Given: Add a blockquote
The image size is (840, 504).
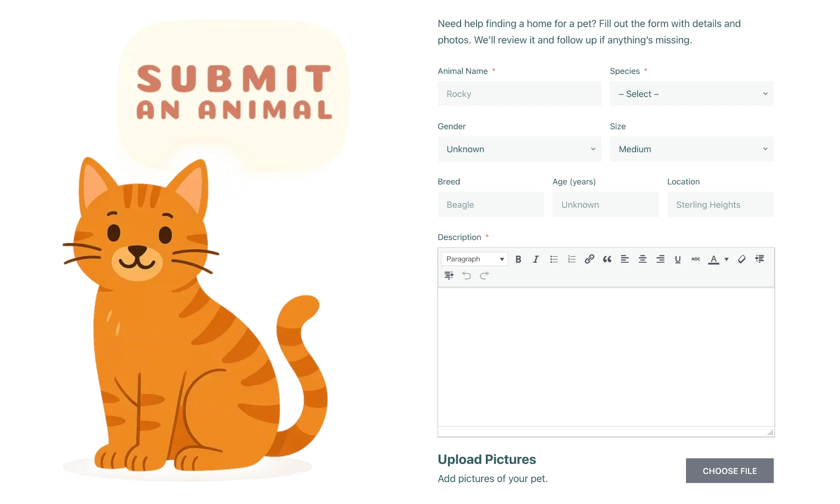Looking at the screenshot, I should (607, 259).
